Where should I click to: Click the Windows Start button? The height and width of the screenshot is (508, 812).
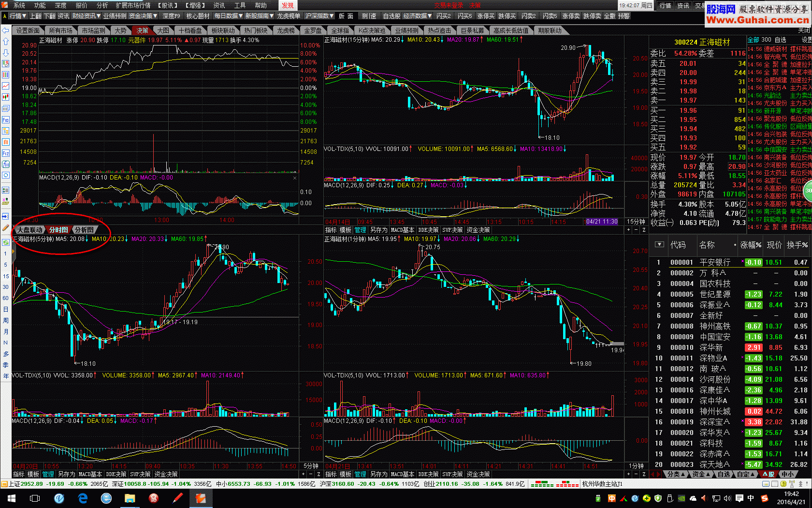pyautogui.click(x=12, y=498)
